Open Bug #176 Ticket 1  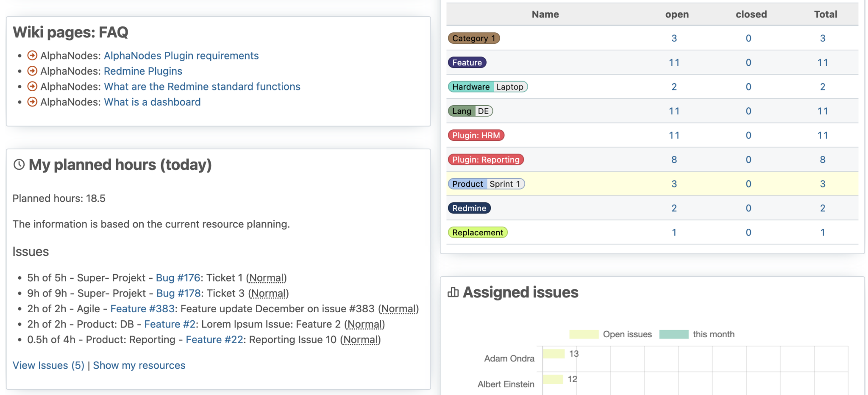(178, 277)
